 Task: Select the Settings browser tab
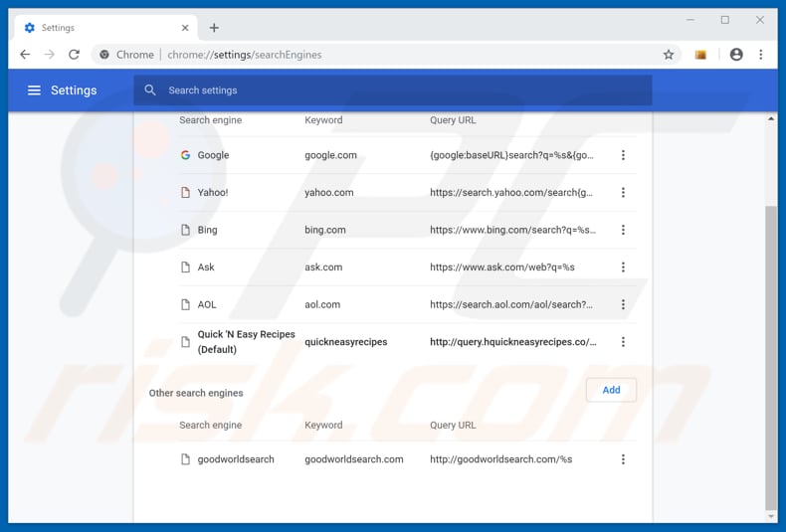click(x=105, y=28)
